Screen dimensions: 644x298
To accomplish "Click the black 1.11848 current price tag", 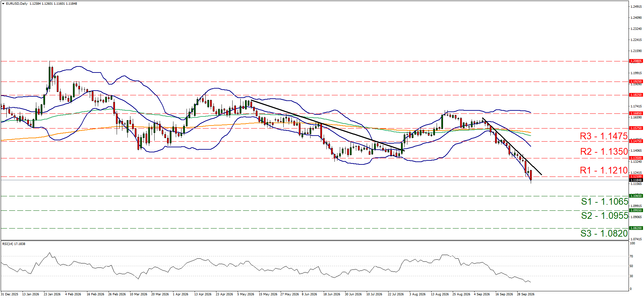I will tap(636, 180).
